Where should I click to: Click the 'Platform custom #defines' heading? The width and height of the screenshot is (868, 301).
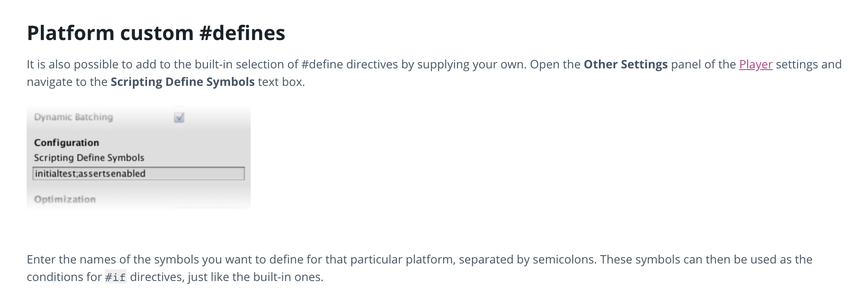(156, 33)
